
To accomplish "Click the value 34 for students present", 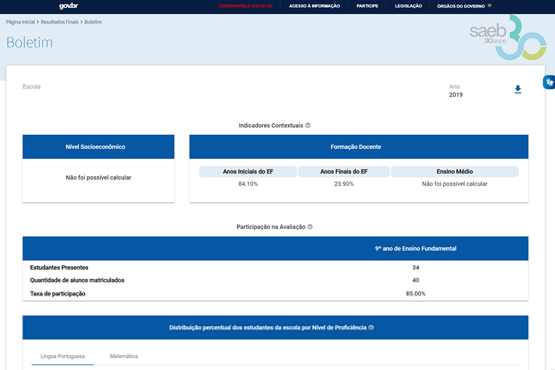I will tap(416, 267).
